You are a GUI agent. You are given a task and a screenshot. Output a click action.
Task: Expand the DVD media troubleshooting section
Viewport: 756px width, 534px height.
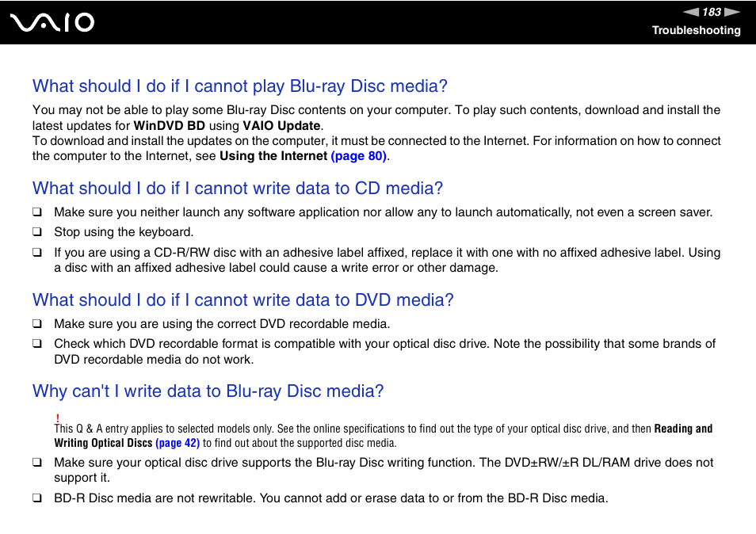[x=242, y=300]
